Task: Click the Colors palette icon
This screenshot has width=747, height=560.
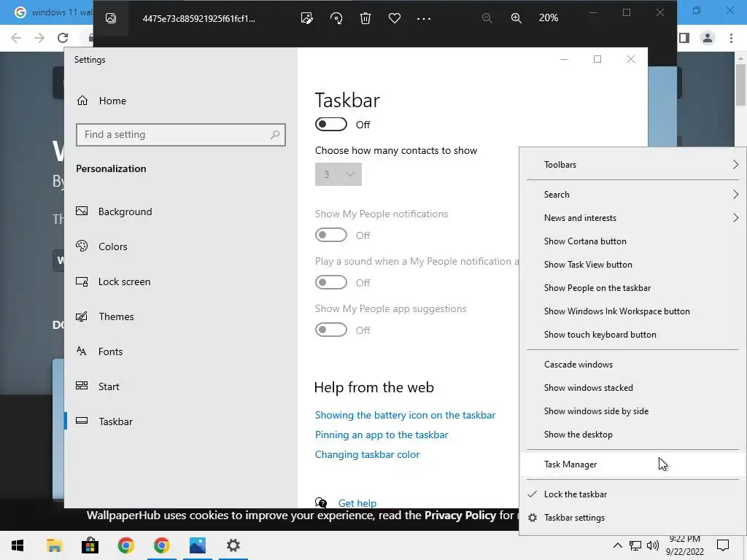Action: tap(82, 246)
